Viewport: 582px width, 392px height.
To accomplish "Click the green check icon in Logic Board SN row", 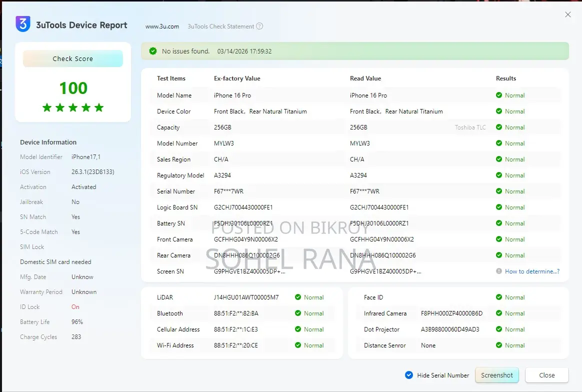I will coord(499,207).
